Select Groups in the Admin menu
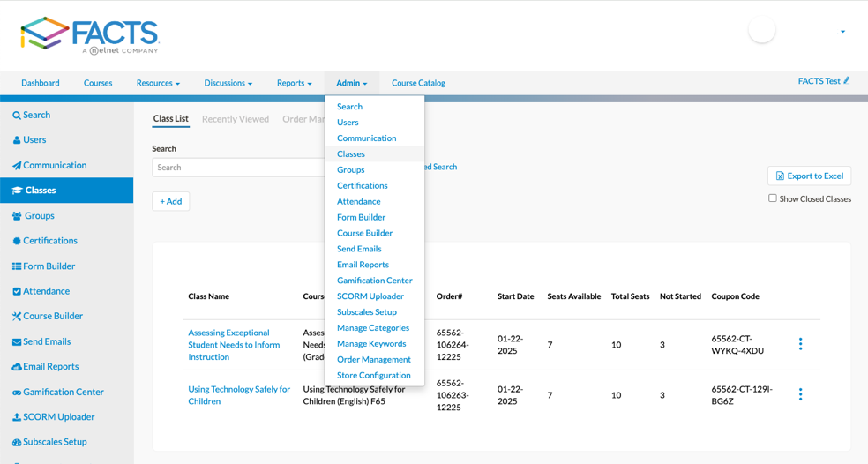Viewport: 868px width, 464px height. click(x=351, y=170)
